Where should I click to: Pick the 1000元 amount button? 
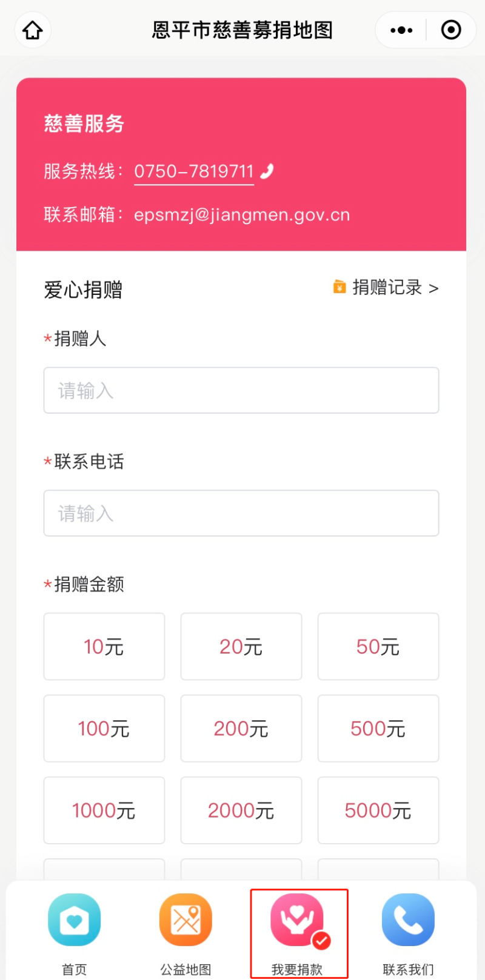click(x=104, y=810)
